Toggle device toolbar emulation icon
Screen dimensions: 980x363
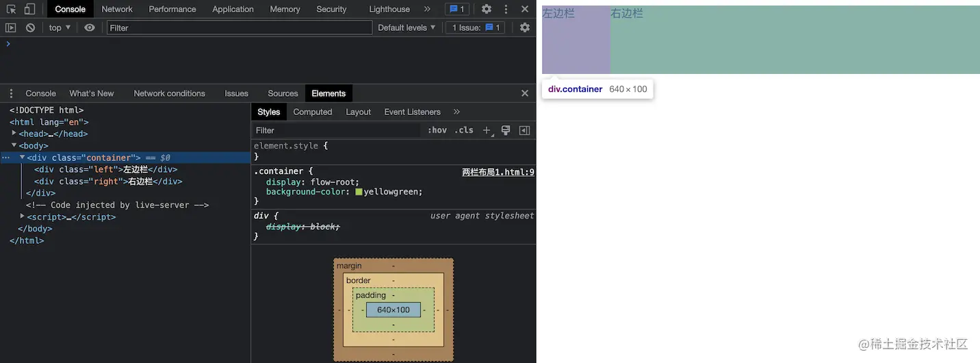29,9
